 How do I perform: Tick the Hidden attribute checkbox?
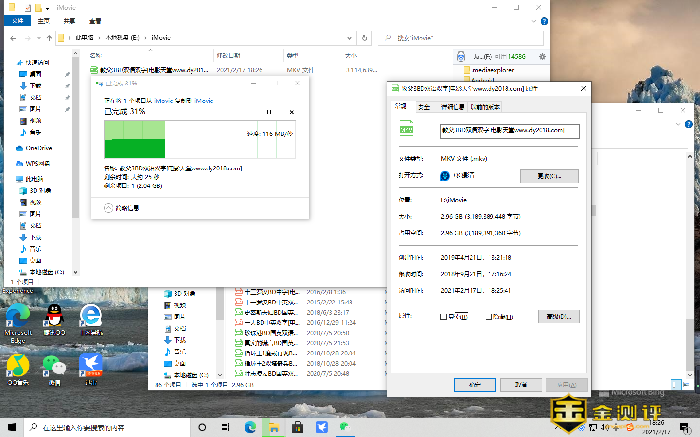[x=489, y=317]
